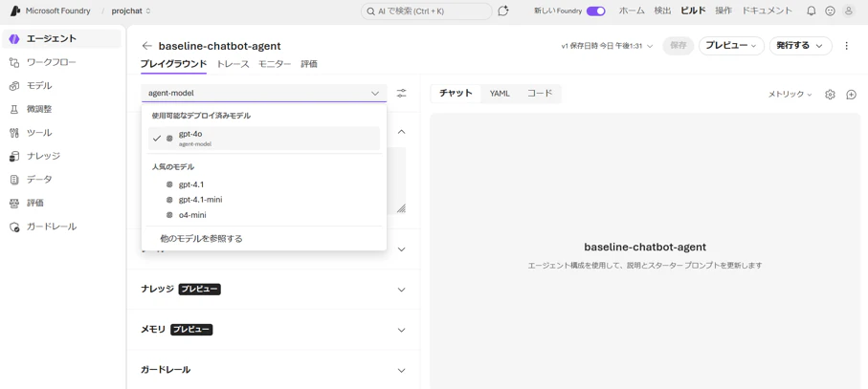Click the ナレッジ sidebar icon
The height and width of the screenshot is (389, 868).
(x=14, y=157)
